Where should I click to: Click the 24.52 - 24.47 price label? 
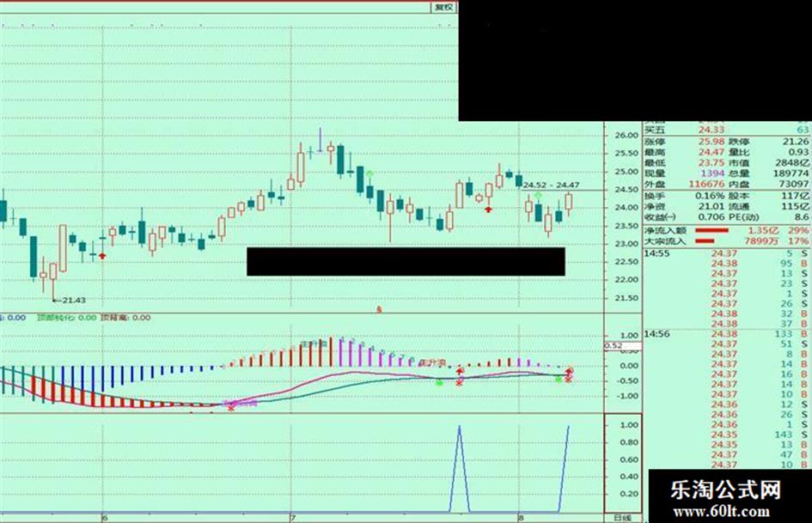tap(551, 185)
